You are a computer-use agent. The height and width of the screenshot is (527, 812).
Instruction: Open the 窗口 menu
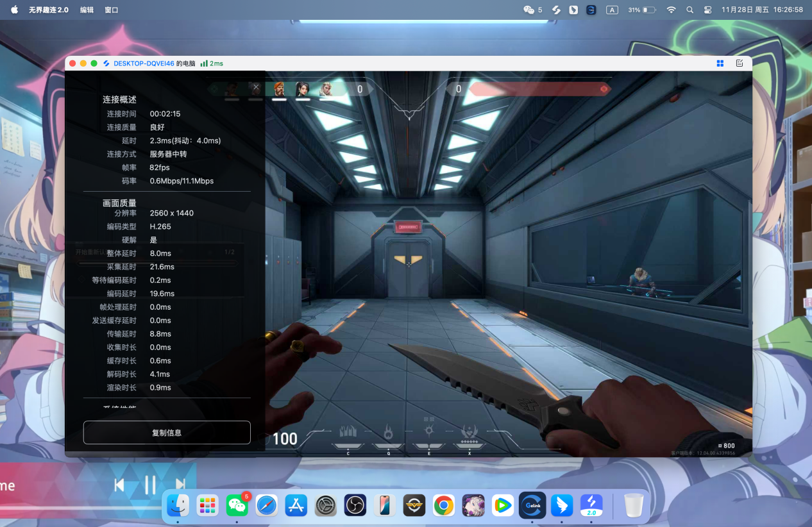pos(112,10)
